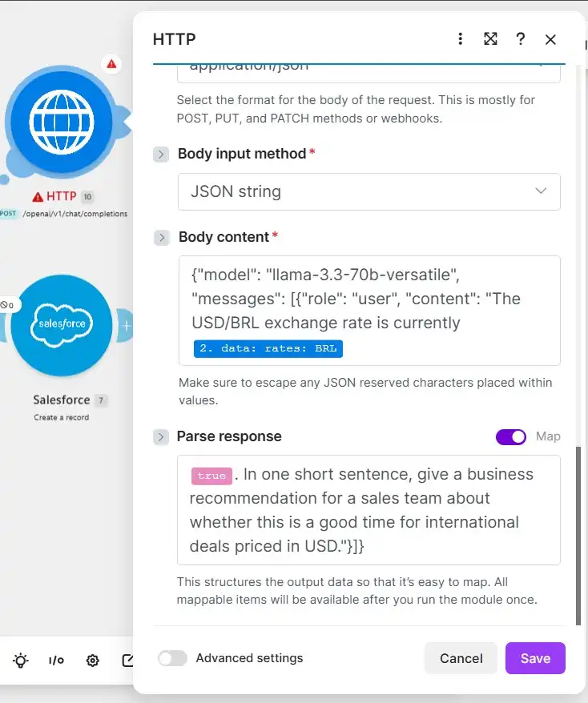This screenshot has height=703, width=588.
Task: Open help with the question mark icon
Action: (520, 39)
